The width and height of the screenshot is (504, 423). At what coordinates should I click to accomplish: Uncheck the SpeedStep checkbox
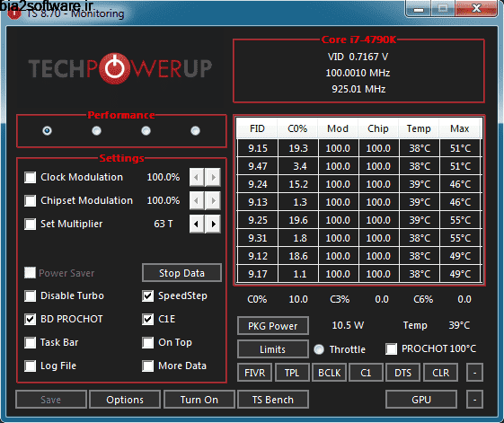pyautogui.click(x=148, y=295)
